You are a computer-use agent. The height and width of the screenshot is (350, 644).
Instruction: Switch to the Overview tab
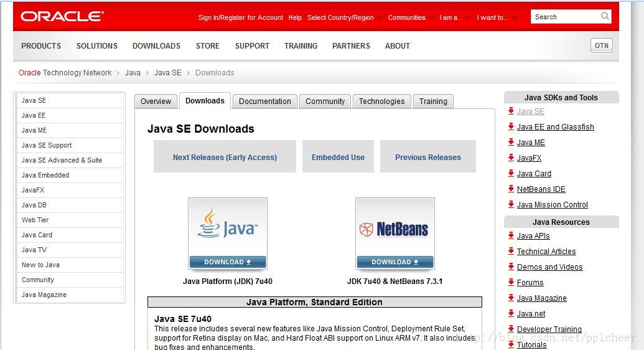[x=156, y=101]
